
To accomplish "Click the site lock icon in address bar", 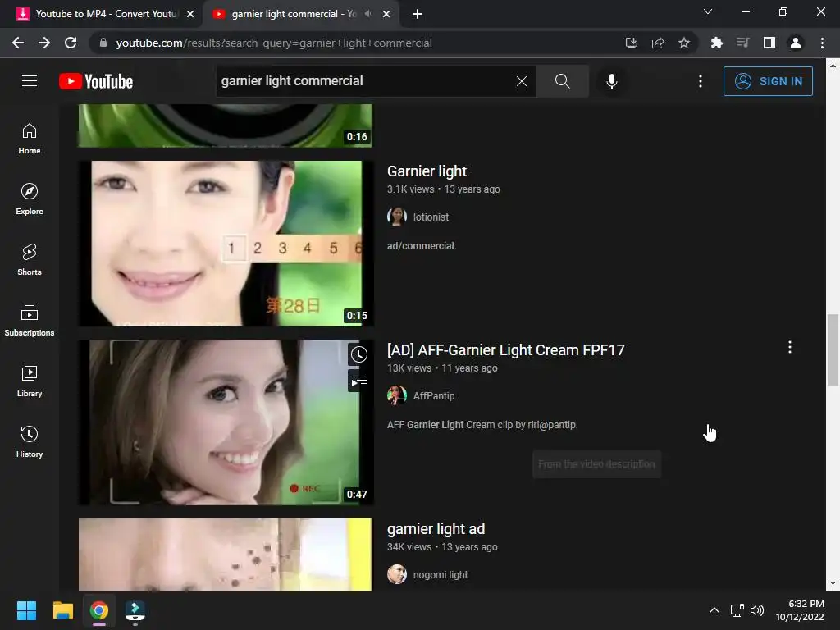I will (103, 43).
